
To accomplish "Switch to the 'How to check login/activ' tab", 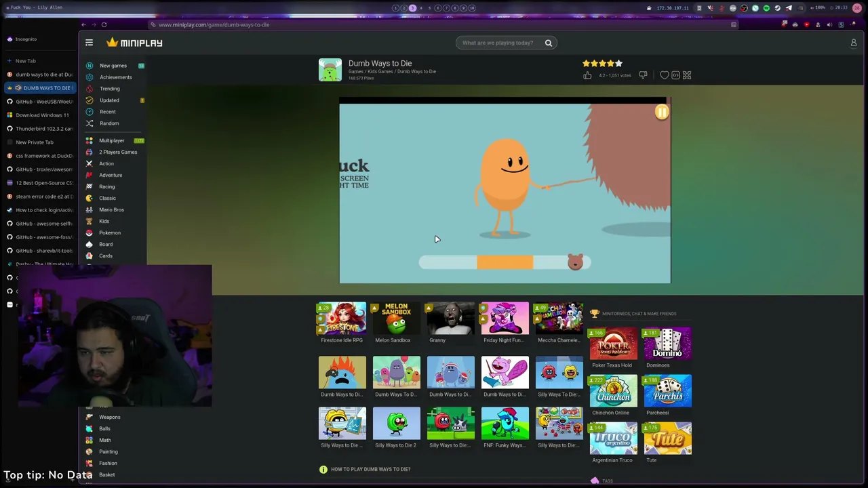I will [41, 210].
